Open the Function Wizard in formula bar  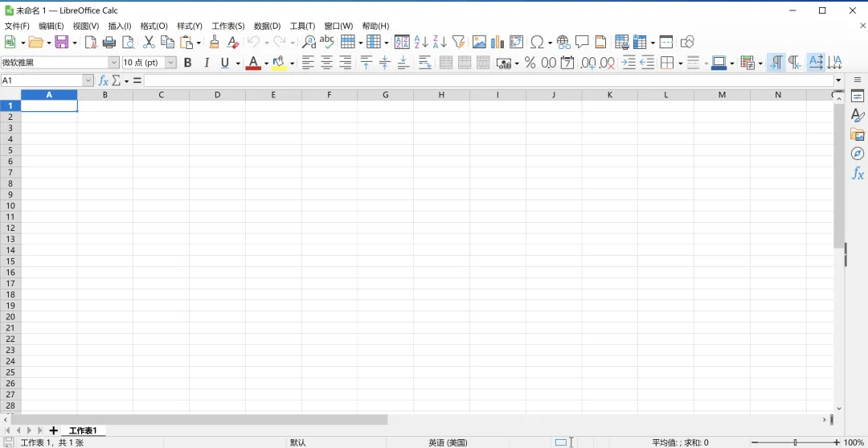(103, 81)
